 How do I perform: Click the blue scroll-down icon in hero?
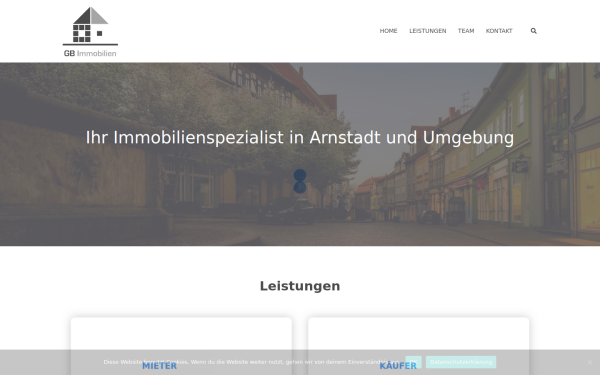(x=300, y=181)
